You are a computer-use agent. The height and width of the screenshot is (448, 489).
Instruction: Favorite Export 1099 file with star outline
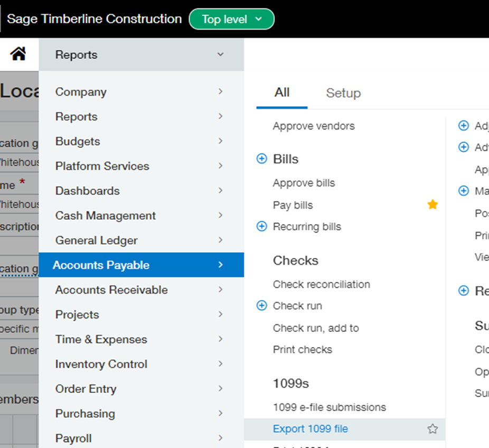(x=432, y=429)
